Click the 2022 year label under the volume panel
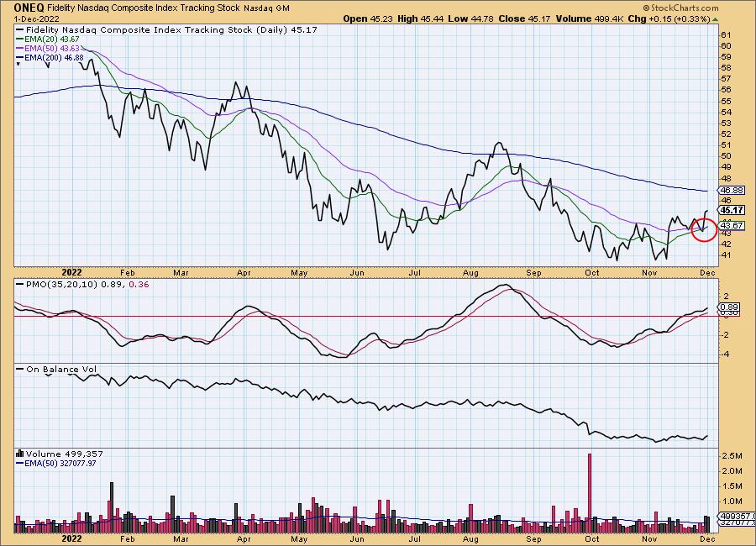Image resolution: width=756 pixels, height=546 pixels. 72,538
